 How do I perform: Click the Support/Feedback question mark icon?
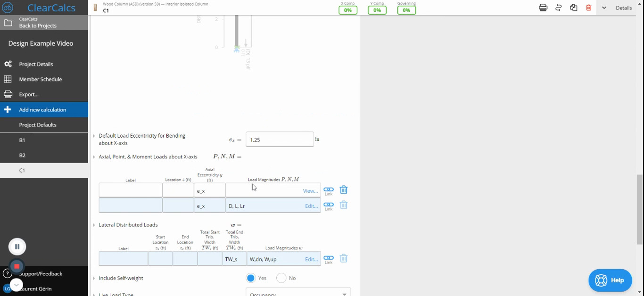coord(7,273)
